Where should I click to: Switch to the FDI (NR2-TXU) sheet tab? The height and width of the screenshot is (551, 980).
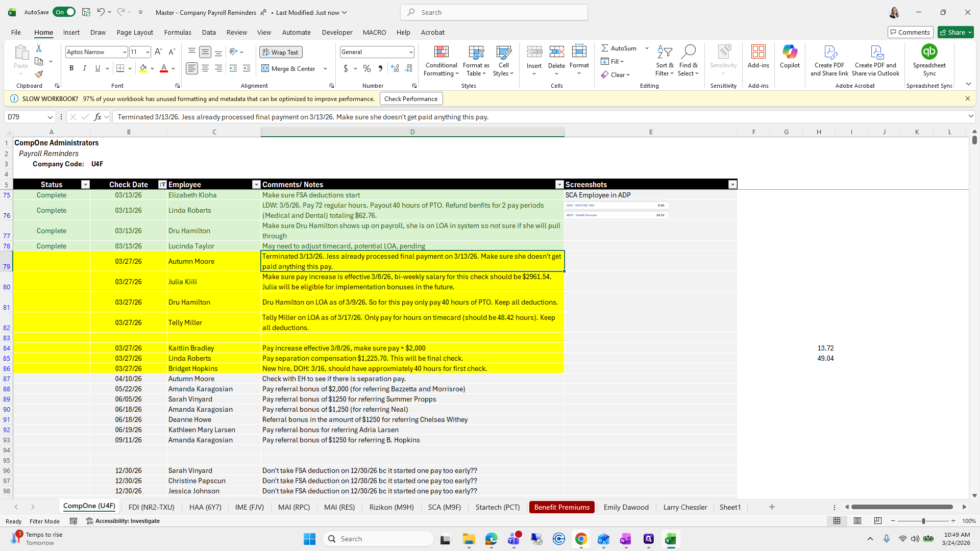[x=151, y=507]
